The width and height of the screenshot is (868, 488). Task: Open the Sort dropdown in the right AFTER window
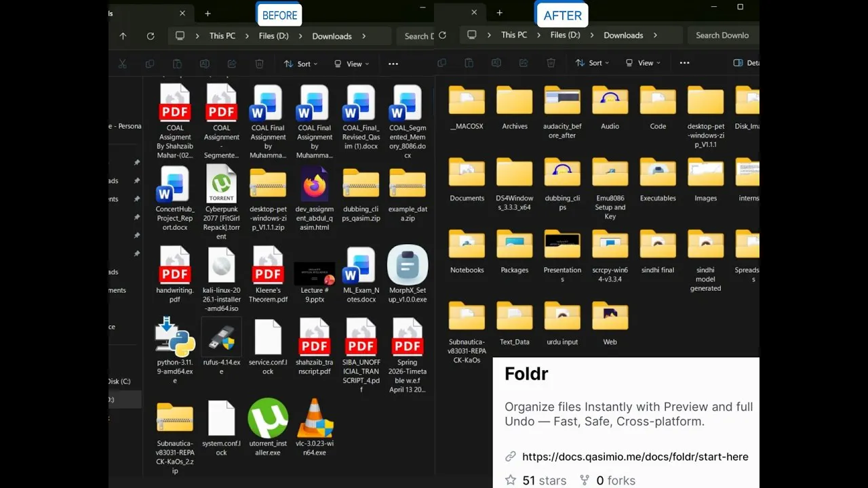pyautogui.click(x=591, y=63)
